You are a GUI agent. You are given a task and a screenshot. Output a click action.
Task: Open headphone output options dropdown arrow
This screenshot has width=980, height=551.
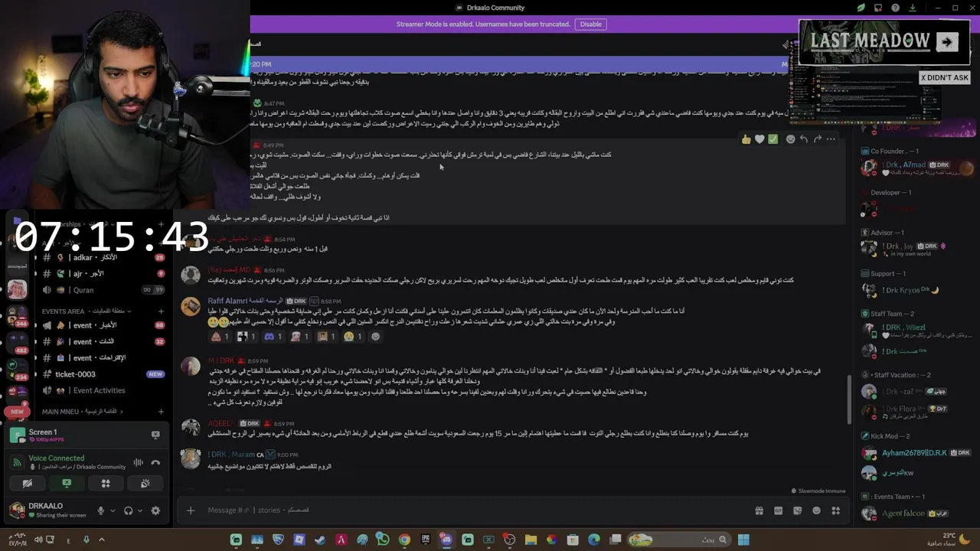click(141, 510)
